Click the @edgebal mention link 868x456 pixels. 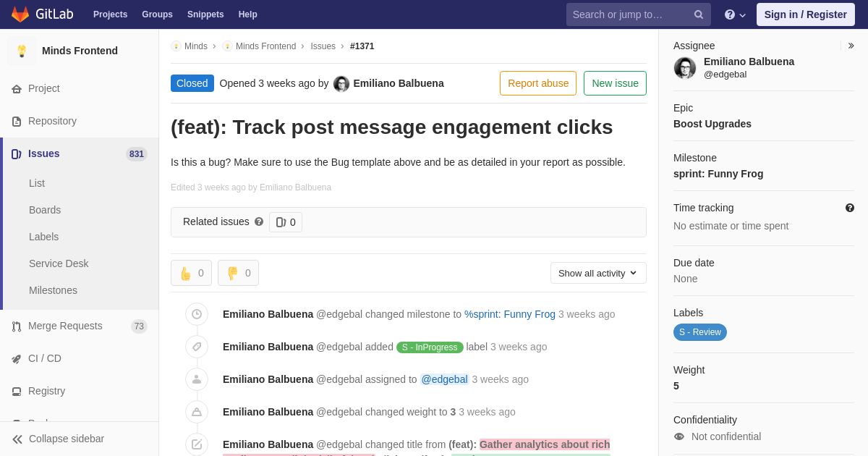click(x=445, y=379)
